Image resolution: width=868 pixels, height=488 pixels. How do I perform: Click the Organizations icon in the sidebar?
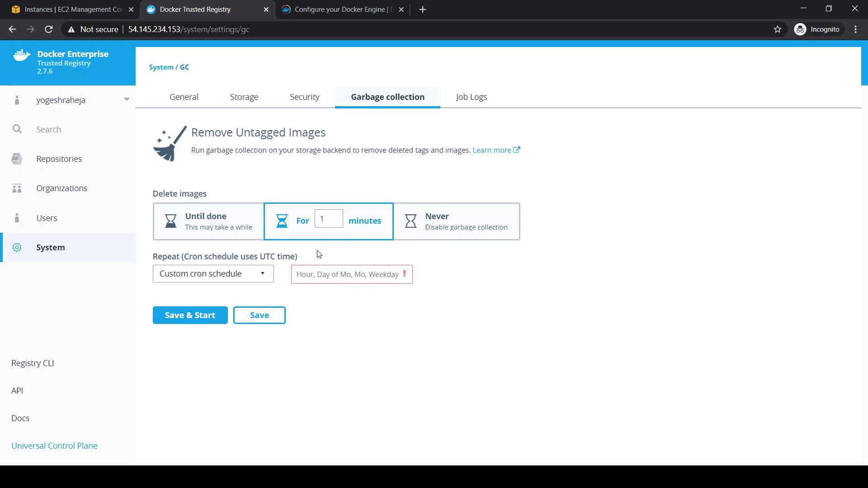[x=17, y=188]
